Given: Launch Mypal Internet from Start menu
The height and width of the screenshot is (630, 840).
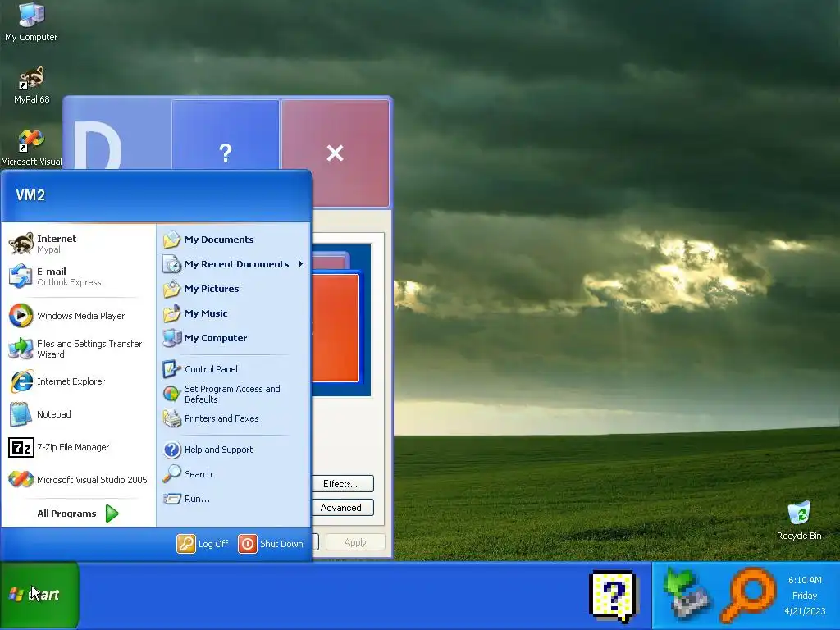Looking at the screenshot, I should 78,244.
